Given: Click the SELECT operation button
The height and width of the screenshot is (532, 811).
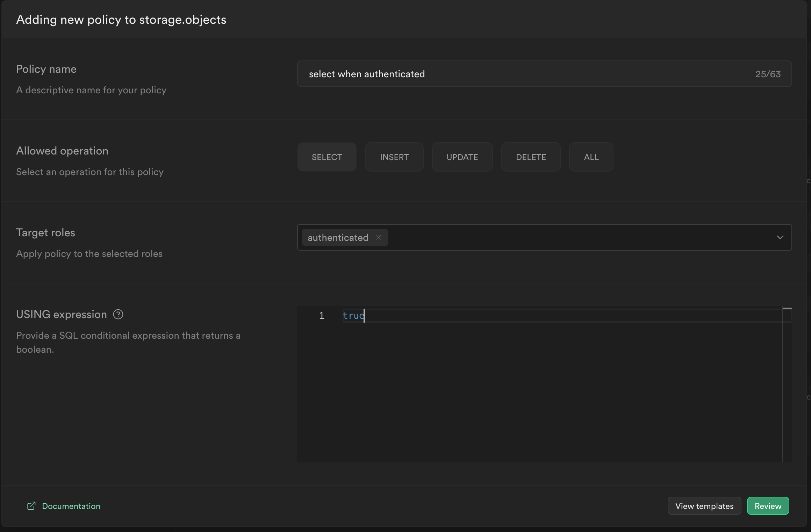Looking at the screenshot, I should 327,156.
